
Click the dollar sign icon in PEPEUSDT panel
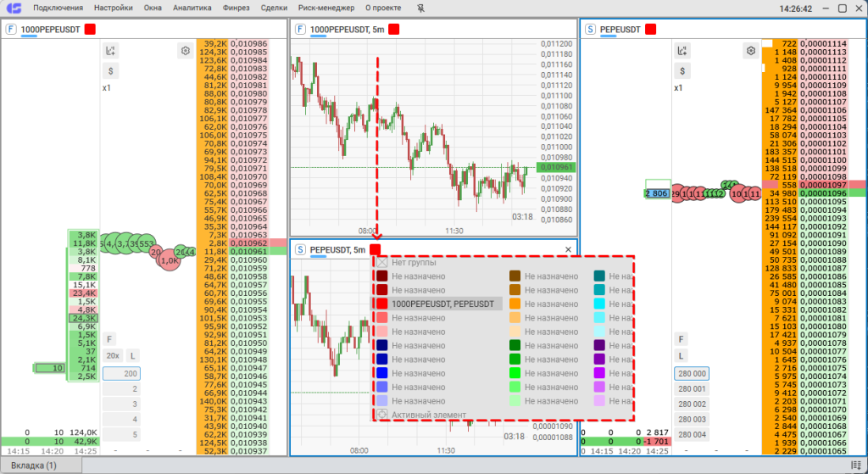pos(681,70)
